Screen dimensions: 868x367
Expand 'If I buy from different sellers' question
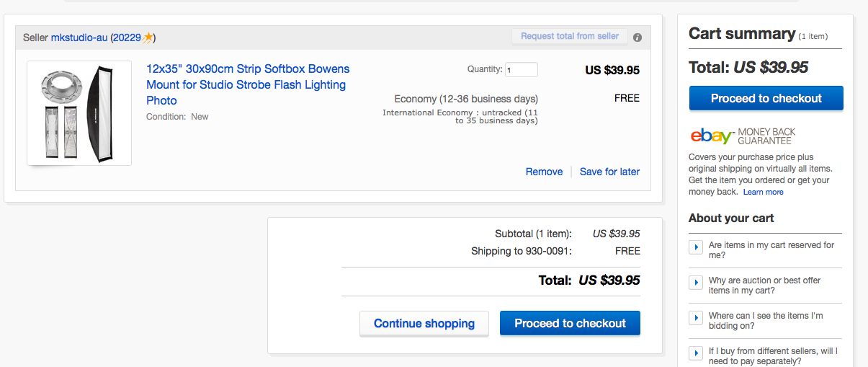click(696, 353)
